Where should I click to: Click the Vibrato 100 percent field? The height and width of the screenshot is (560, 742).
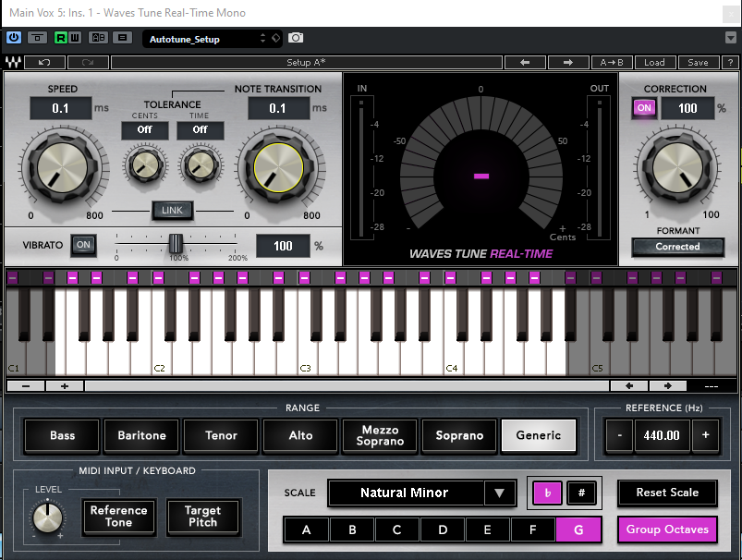[x=283, y=246]
